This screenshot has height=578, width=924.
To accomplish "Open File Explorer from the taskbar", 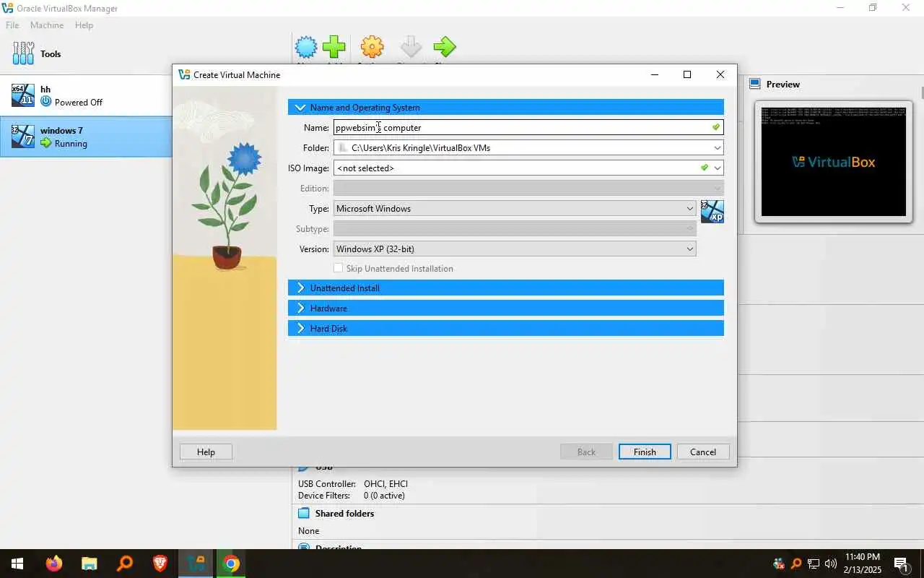I will tap(89, 564).
